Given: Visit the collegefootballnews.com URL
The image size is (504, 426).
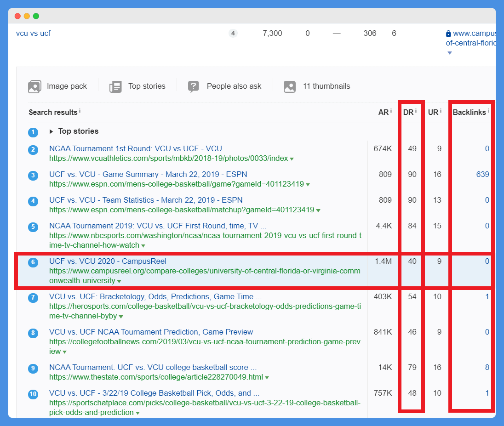Looking at the screenshot, I should [205, 346].
